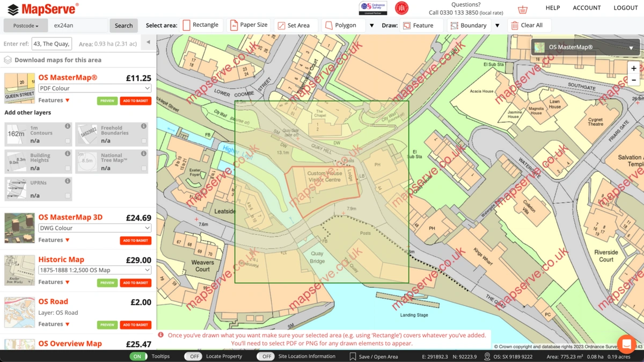Click Clear All trash icon

[515, 25]
